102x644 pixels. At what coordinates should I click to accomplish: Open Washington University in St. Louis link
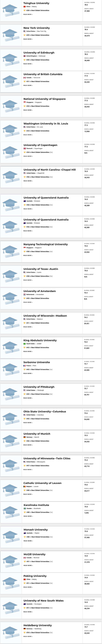[x=46, y=123]
